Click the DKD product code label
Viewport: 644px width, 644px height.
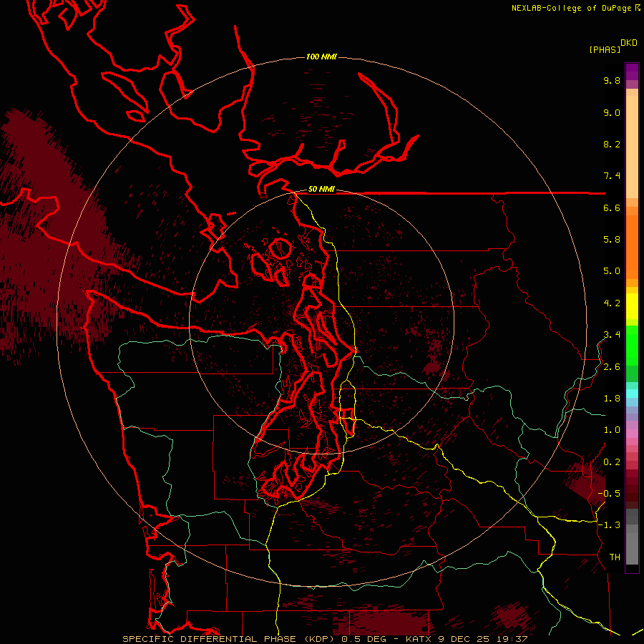pos(629,43)
